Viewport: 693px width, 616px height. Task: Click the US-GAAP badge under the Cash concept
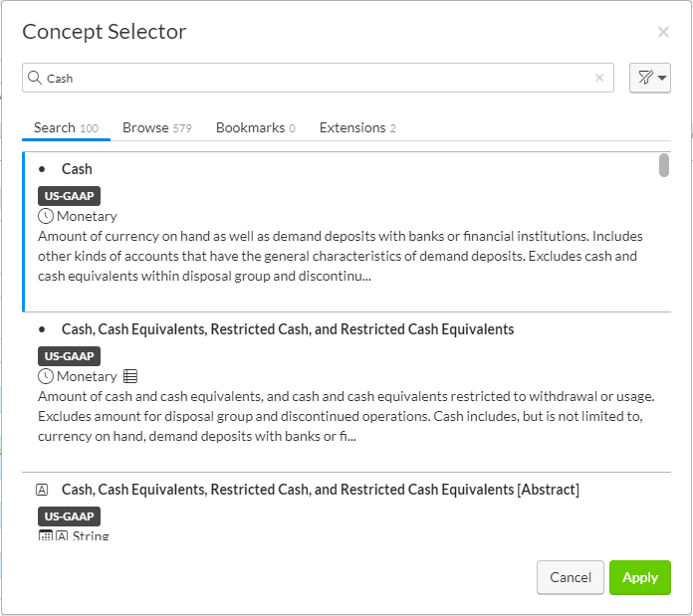[70, 196]
